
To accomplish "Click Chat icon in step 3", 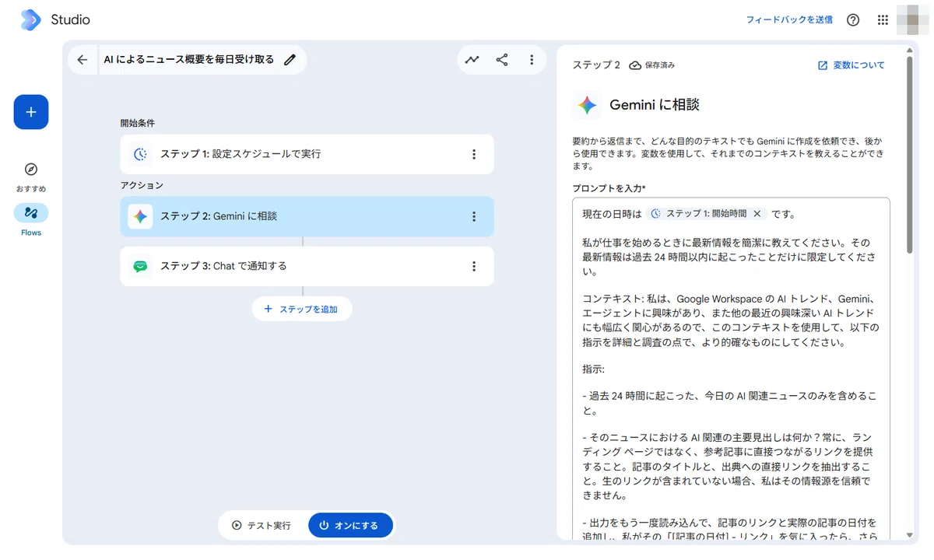I will point(140,266).
